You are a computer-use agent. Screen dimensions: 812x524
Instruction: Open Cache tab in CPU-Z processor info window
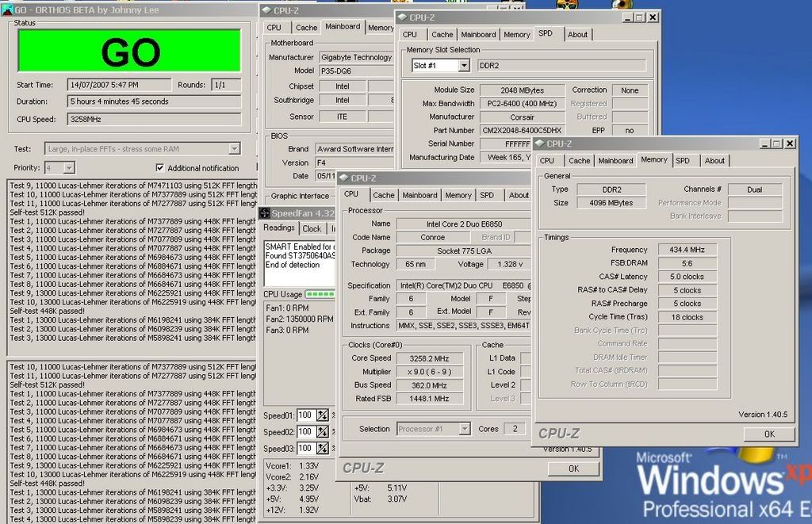click(383, 195)
